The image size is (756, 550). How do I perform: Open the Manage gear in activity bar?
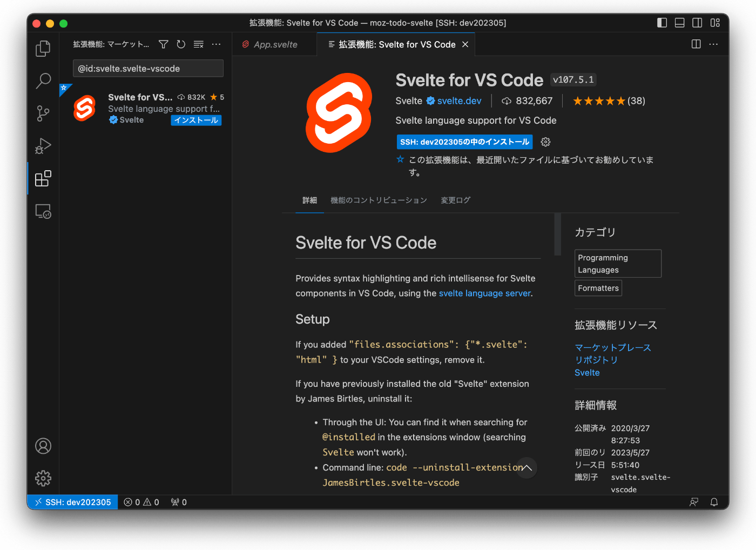tap(43, 478)
